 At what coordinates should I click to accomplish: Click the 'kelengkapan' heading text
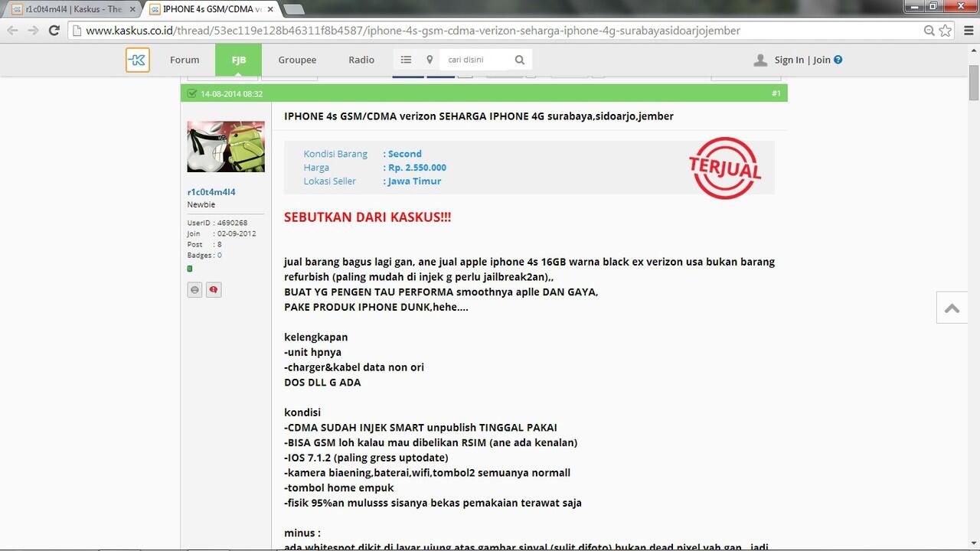tap(316, 337)
